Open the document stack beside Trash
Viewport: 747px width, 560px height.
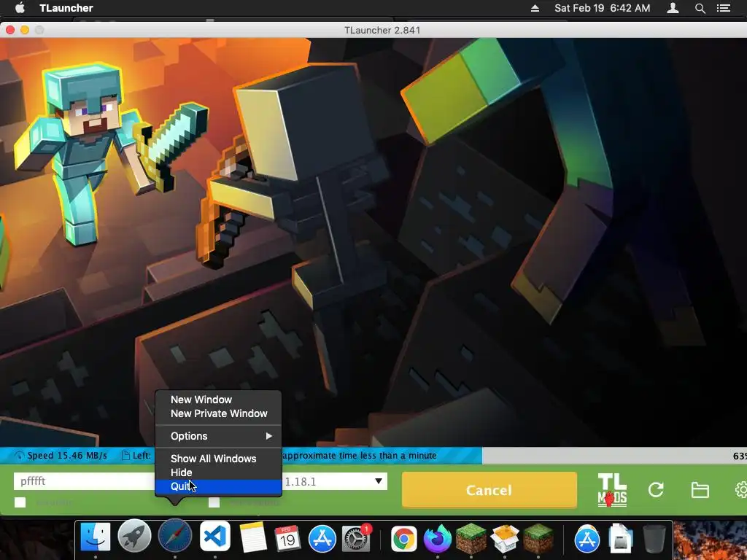tap(621, 539)
